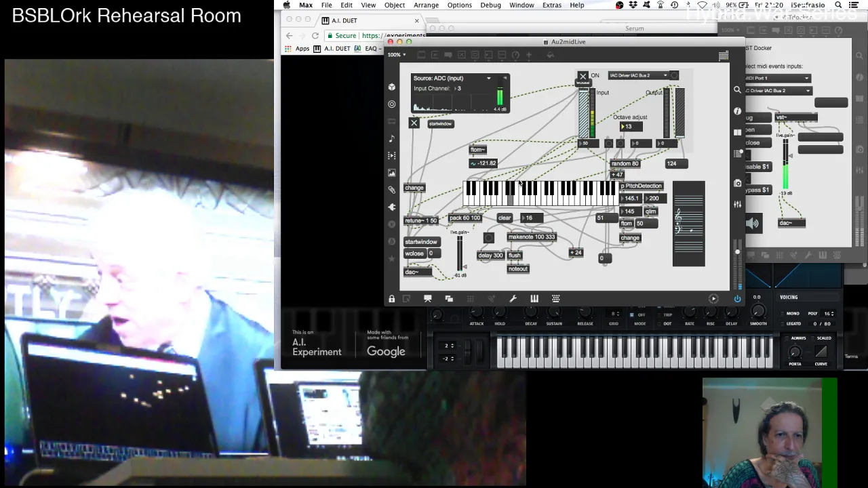The height and width of the screenshot is (488, 868).
Task: Click the flush message box
Action: pos(515,256)
